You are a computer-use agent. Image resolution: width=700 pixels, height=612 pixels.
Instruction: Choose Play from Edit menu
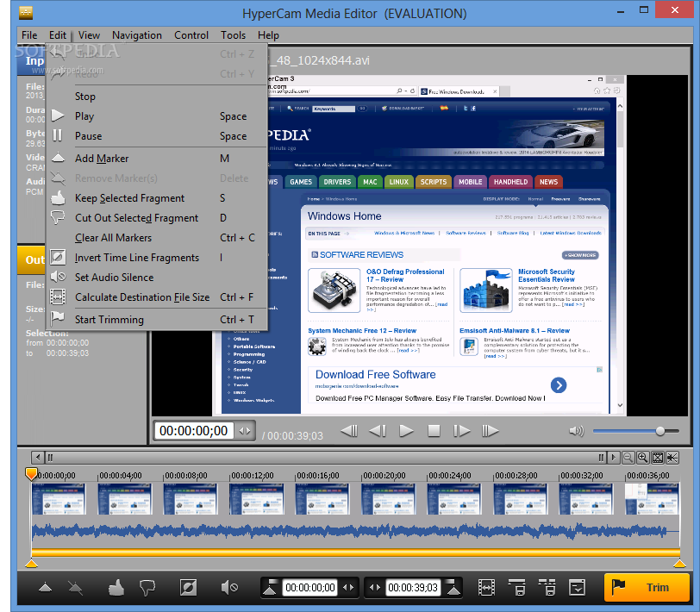pyautogui.click(x=156, y=116)
